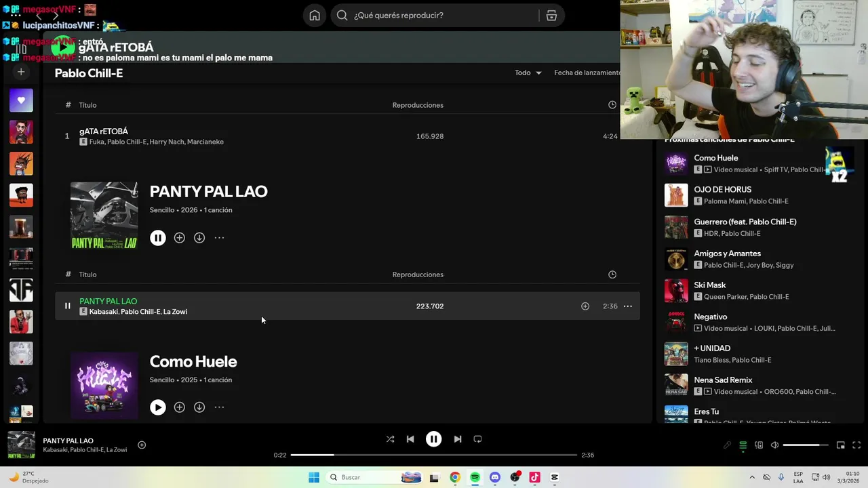Show lyrics with microphone icon
Screen dimensions: 868x488
tap(727, 445)
